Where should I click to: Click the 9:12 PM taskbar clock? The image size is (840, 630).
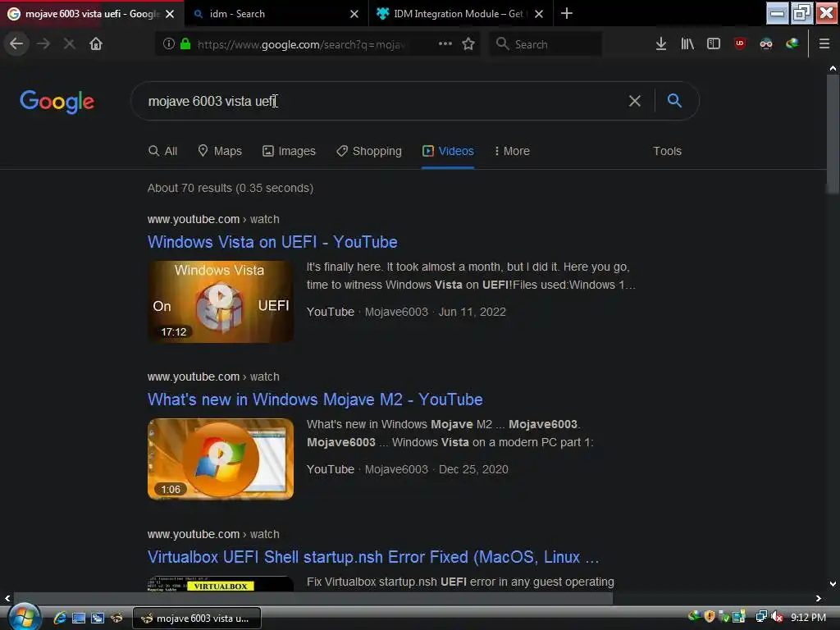pos(808,617)
